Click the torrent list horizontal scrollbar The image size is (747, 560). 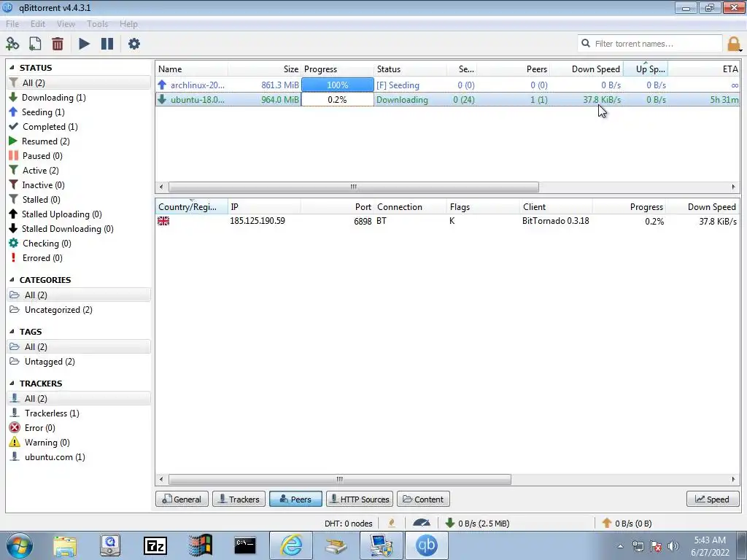(354, 187)
